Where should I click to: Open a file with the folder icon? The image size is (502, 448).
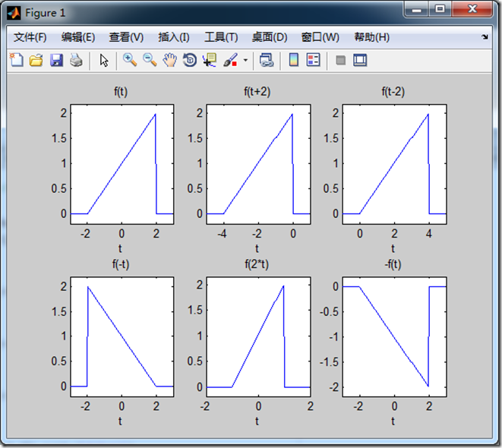(x=36, y=60)
